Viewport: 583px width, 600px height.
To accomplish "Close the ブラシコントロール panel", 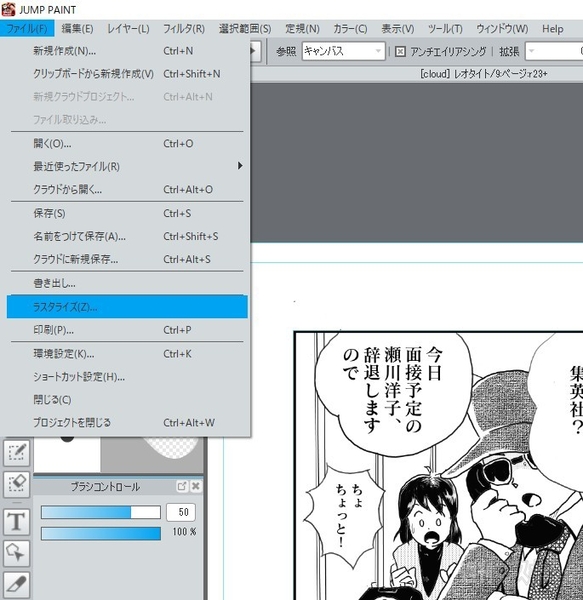I will [x=195, y=486].
